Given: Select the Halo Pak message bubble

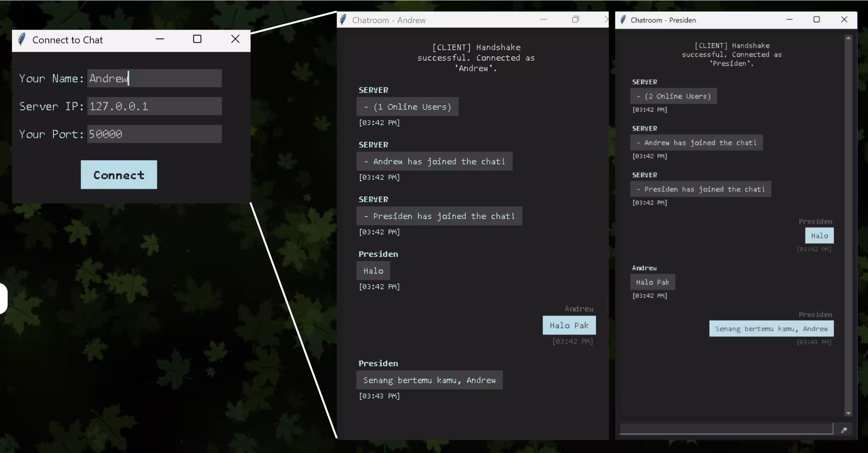Looking at the screenshot, I should tap(569, 325).
